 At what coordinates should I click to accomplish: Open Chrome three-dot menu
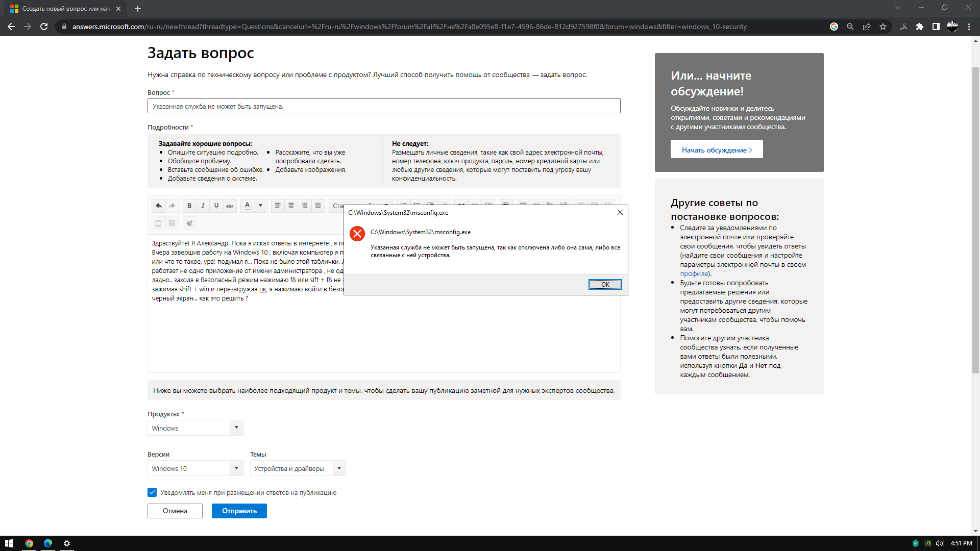[969, 27]
